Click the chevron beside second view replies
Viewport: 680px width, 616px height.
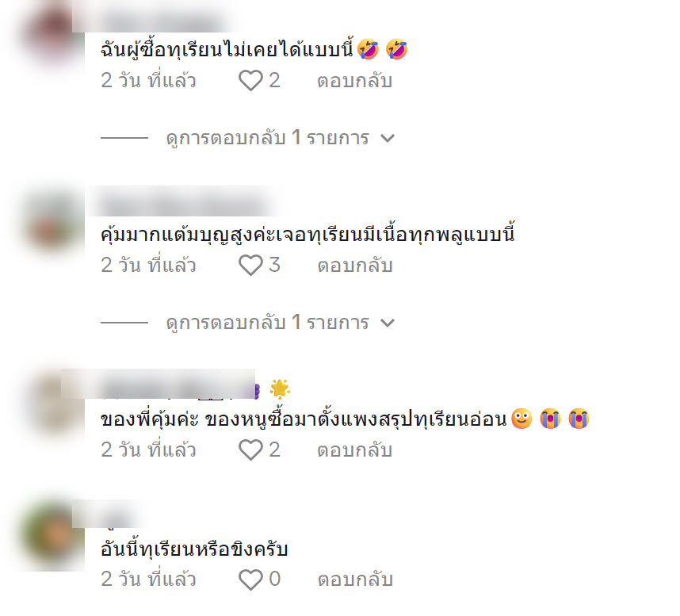(388, 323)
